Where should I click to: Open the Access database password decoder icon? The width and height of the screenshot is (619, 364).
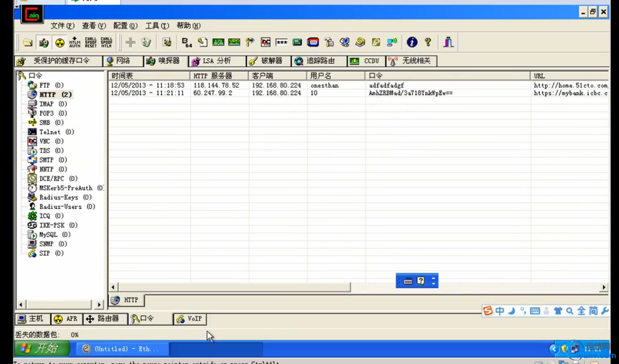pyautogui.click(x=203, y=42)
